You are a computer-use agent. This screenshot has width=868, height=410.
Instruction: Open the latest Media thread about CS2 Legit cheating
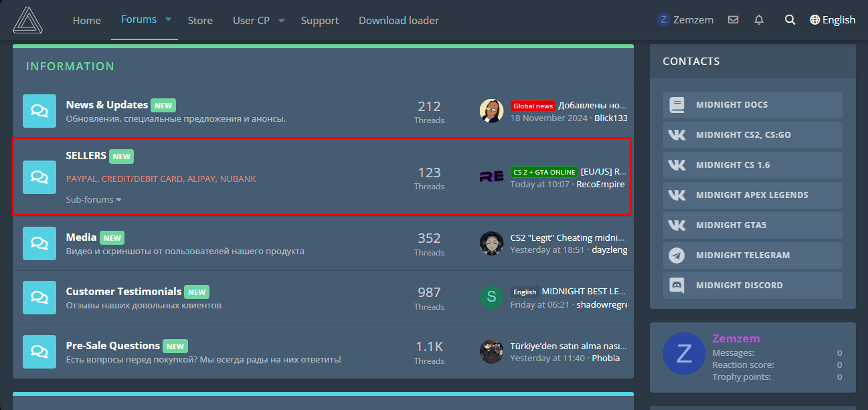click(x=568, y=237)
